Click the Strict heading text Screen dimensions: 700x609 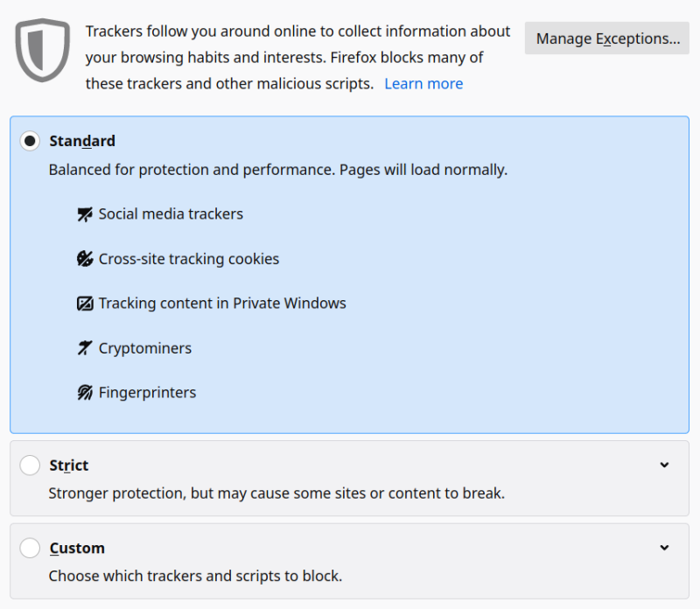click(68, 465)
